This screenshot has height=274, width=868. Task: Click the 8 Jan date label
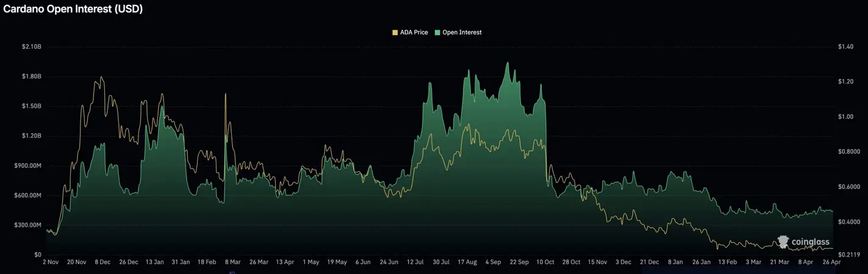[x=675, y=262]
